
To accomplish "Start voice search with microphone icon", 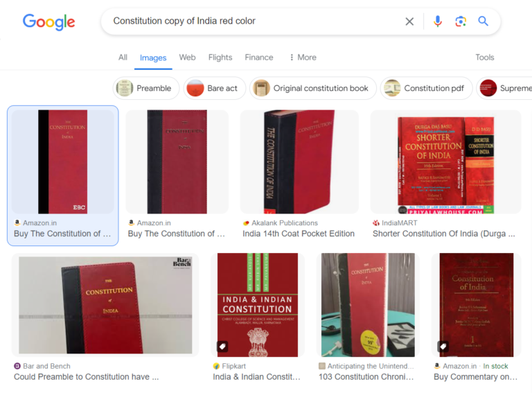I will pyautogui.click(x=438, y=21).
